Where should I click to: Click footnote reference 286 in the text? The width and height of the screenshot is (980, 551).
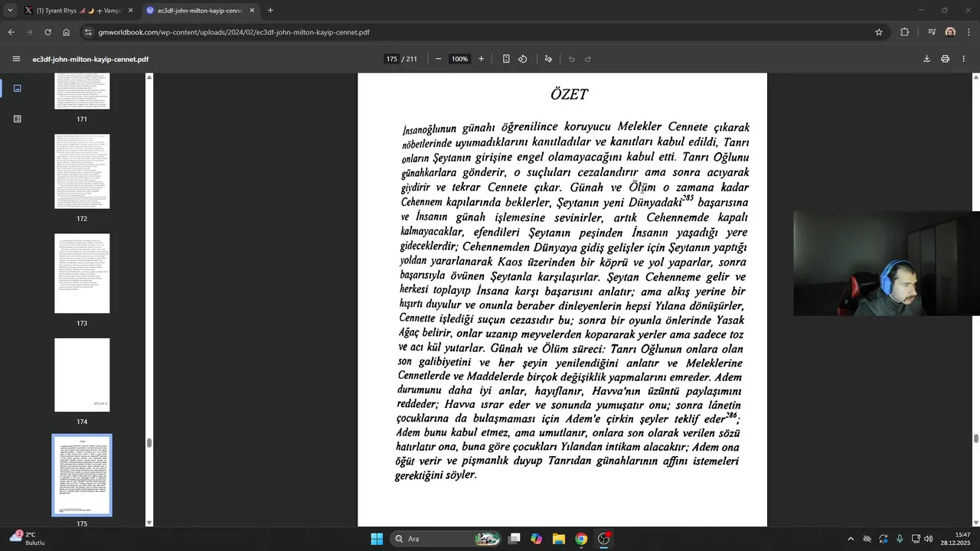point(731,416)
